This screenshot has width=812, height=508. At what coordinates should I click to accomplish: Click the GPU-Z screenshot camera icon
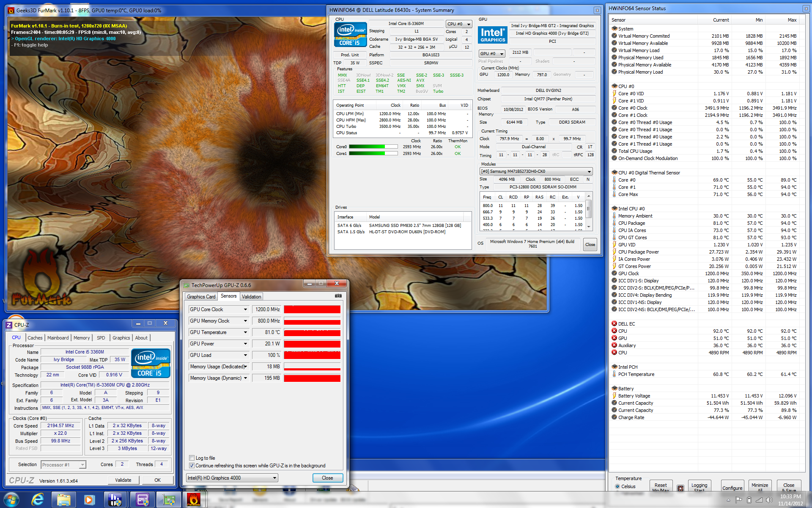[x=338, y=296]
